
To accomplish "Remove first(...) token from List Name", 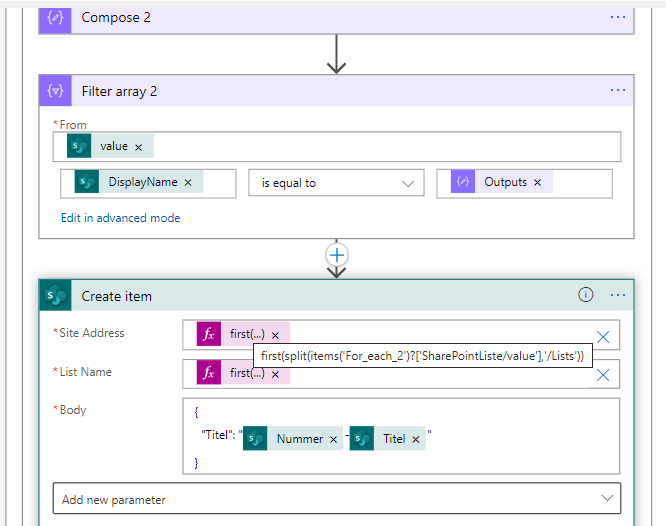I will point(275,374).
